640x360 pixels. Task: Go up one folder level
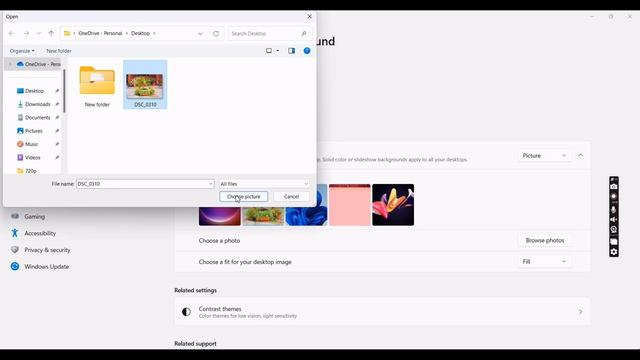point(51,33)
